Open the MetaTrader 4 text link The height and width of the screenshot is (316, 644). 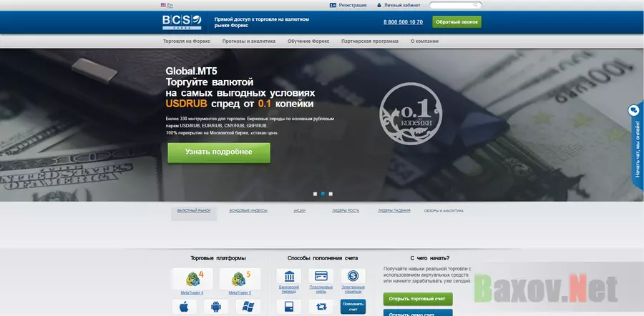pyautogui.click(x=192, y=293)
